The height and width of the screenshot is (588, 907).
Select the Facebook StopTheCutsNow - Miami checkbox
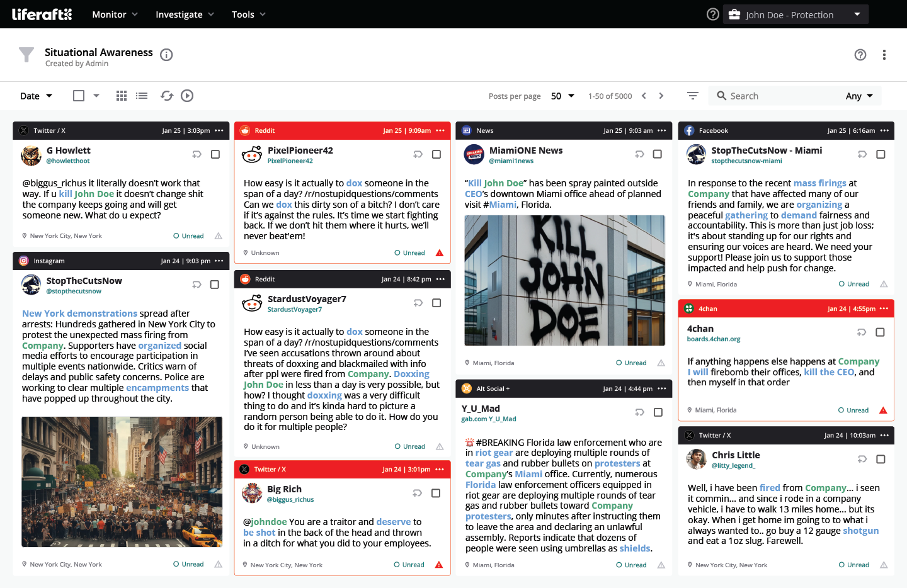coord(881,154)
